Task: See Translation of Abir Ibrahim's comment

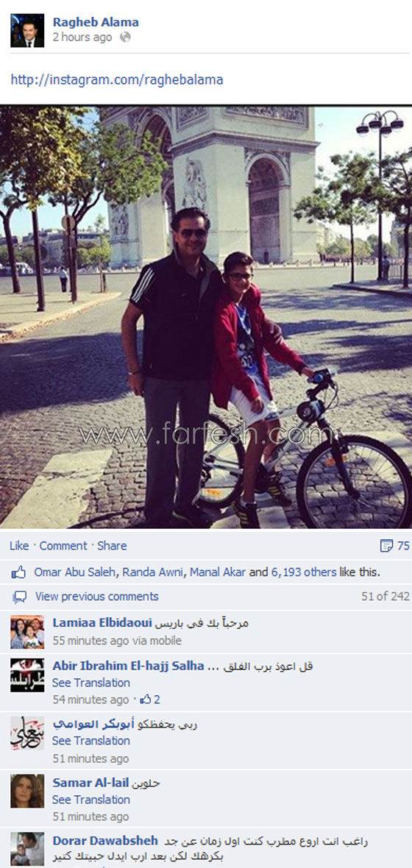Action: [91, 683]
